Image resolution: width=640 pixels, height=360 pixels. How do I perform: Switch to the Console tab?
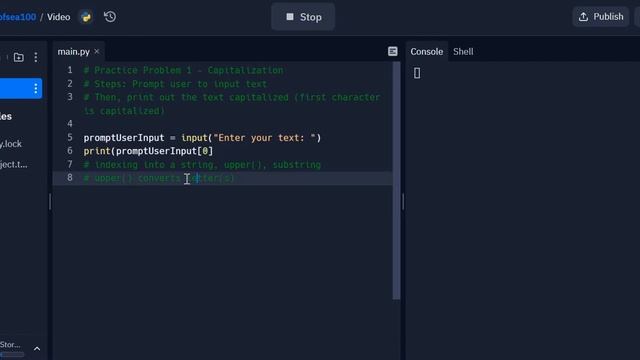click(427, 51)
